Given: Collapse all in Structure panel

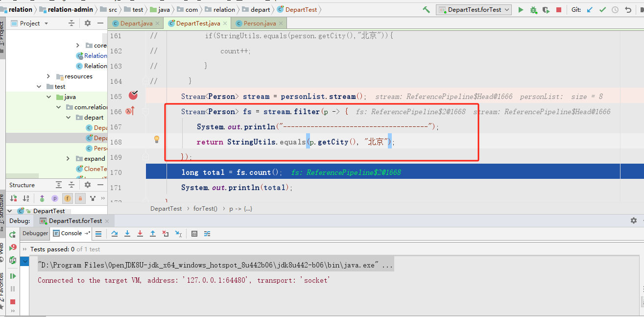Looking at the screenshot, I should (x=72, y=185).
